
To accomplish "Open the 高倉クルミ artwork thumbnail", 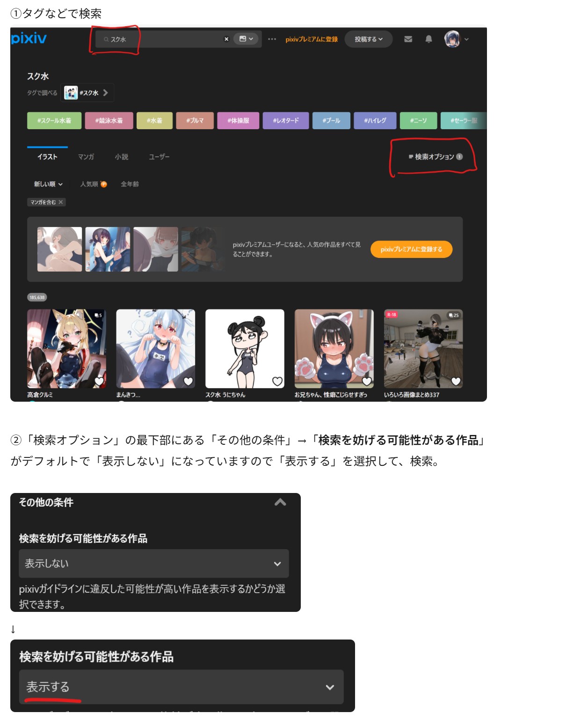I will (x=66, y=349).
